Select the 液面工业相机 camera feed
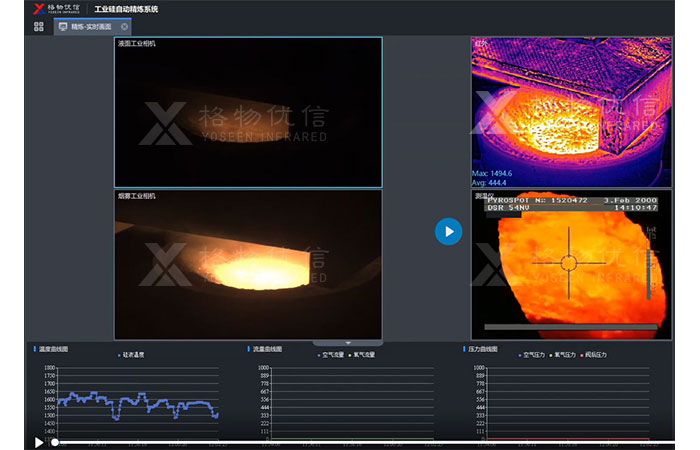Screen dimensions: 700x450 pyautogui.click(x=248, y=112)
